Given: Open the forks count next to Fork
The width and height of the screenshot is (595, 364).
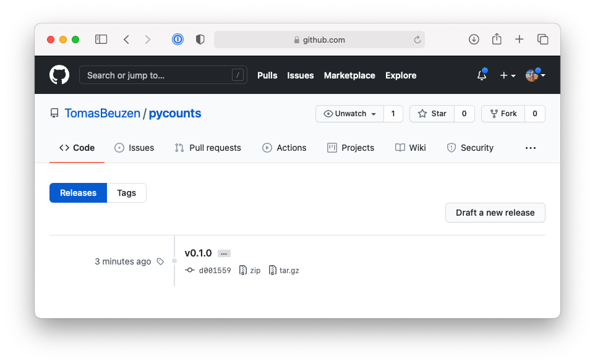Looking at the screenshot, I should click(534, 114).
